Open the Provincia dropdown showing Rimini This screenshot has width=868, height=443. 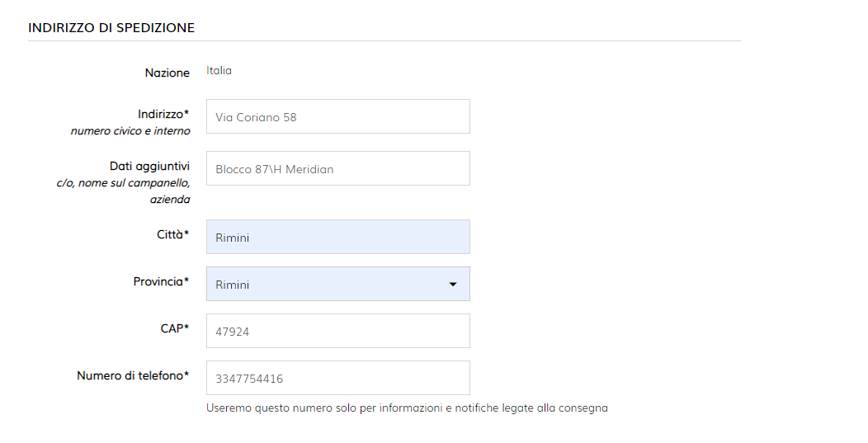[x=330, y=284]
